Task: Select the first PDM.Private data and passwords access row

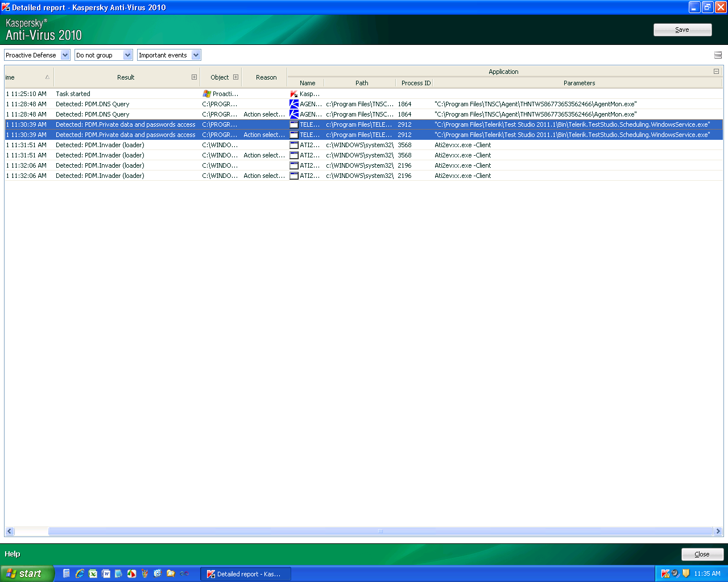Action: 364,124
